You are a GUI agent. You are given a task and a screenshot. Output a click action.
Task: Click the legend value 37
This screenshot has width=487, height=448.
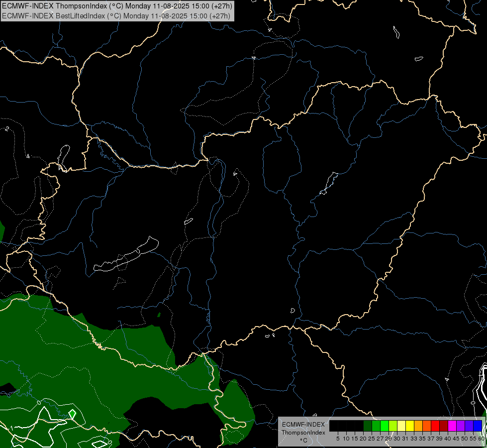(x=431, y=439)
